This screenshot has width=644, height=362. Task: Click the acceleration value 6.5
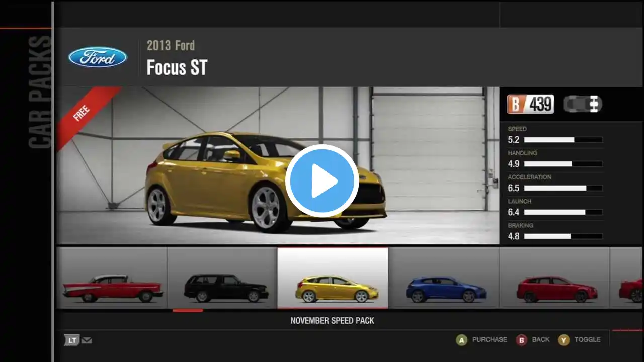[x=514, y=188]
